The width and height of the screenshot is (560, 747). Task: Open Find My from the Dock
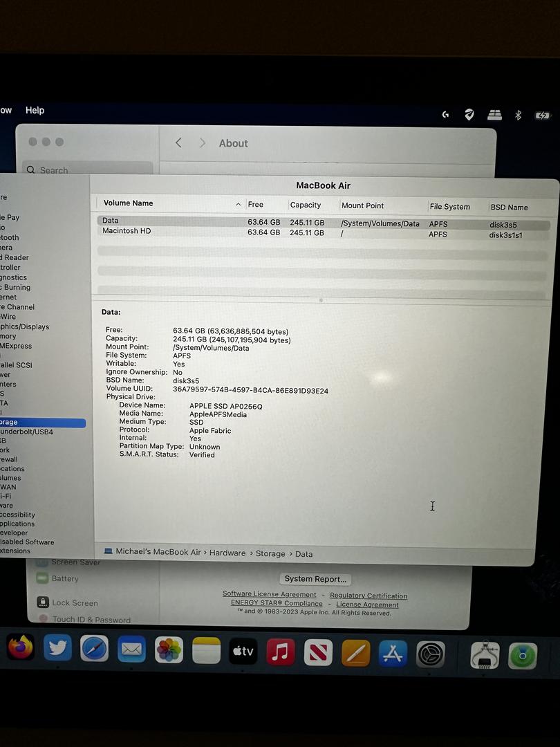523,656
